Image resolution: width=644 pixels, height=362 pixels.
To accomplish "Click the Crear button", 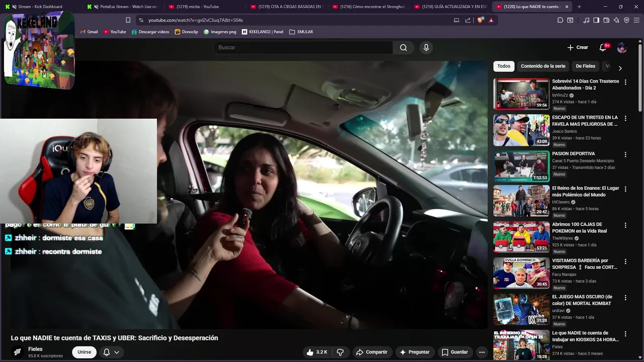I will click(x=578, y=47).
